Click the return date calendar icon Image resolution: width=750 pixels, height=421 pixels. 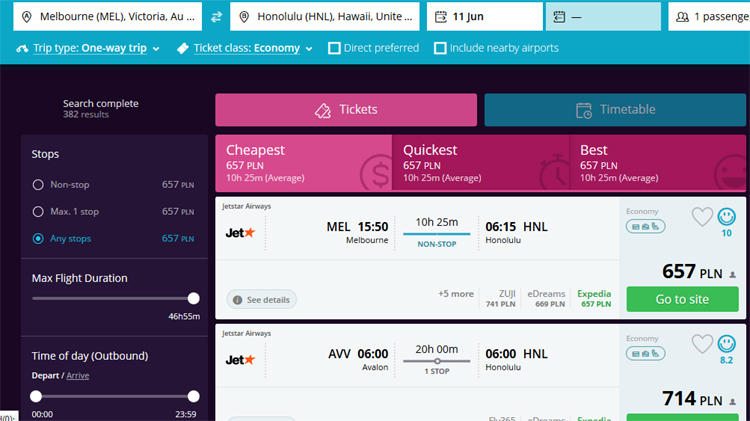(x=559, y=17)
